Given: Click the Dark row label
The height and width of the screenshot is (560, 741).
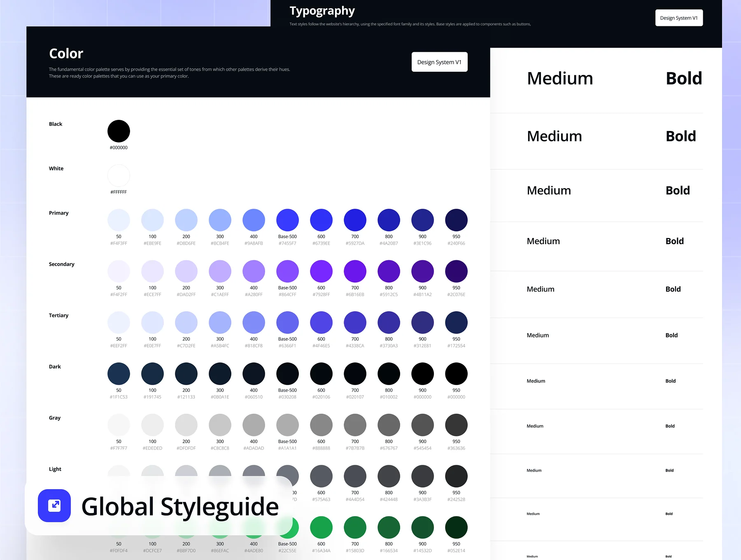Looking at the screenshot, I should 55,366.
